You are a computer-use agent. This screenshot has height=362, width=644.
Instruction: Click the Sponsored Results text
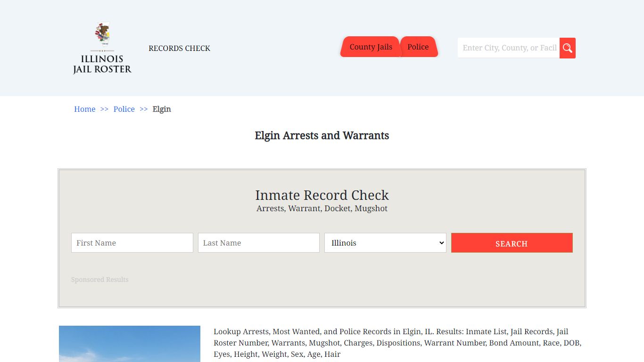tap(100, 280)
